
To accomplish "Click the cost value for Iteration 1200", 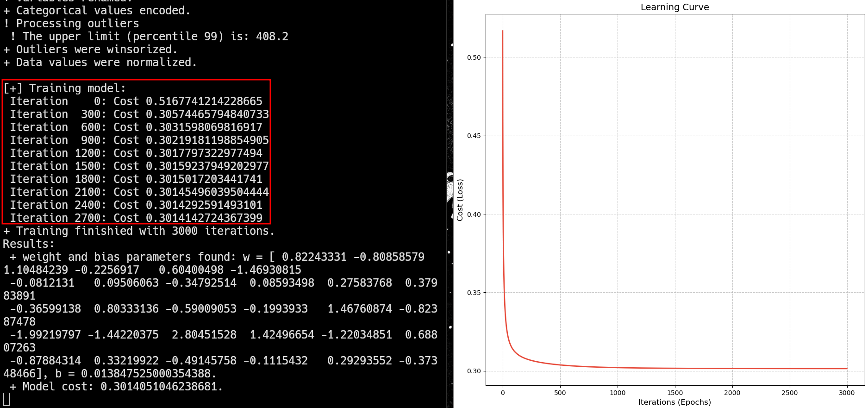I will pos(204,153).
